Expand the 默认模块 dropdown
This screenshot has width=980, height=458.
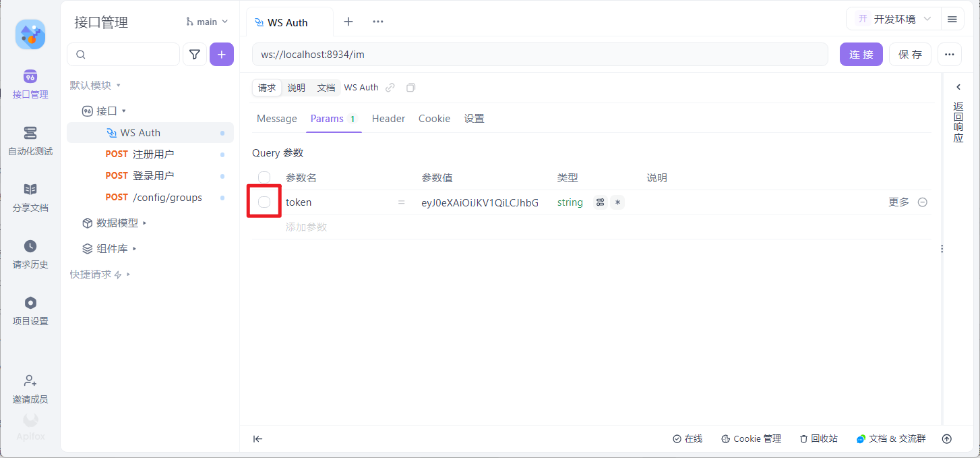click(95, 85)
